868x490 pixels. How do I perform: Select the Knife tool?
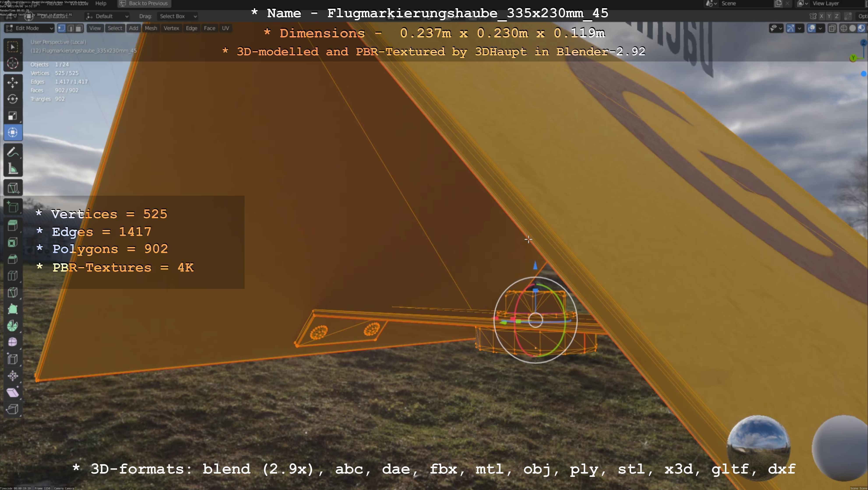[12, 292]
